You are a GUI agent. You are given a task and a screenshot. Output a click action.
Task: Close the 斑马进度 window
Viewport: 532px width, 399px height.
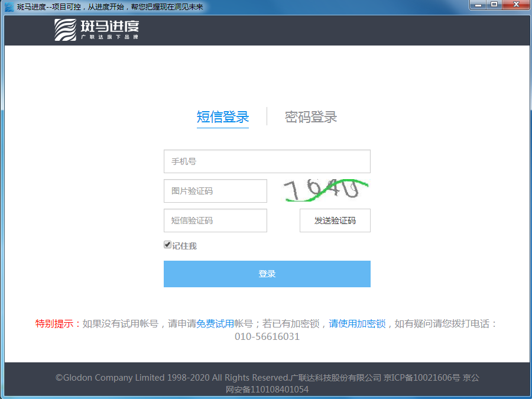coord(516,5)
